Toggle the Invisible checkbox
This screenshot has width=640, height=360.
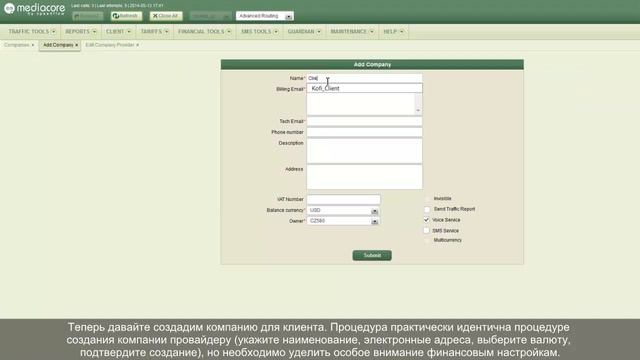coord(427,198)
